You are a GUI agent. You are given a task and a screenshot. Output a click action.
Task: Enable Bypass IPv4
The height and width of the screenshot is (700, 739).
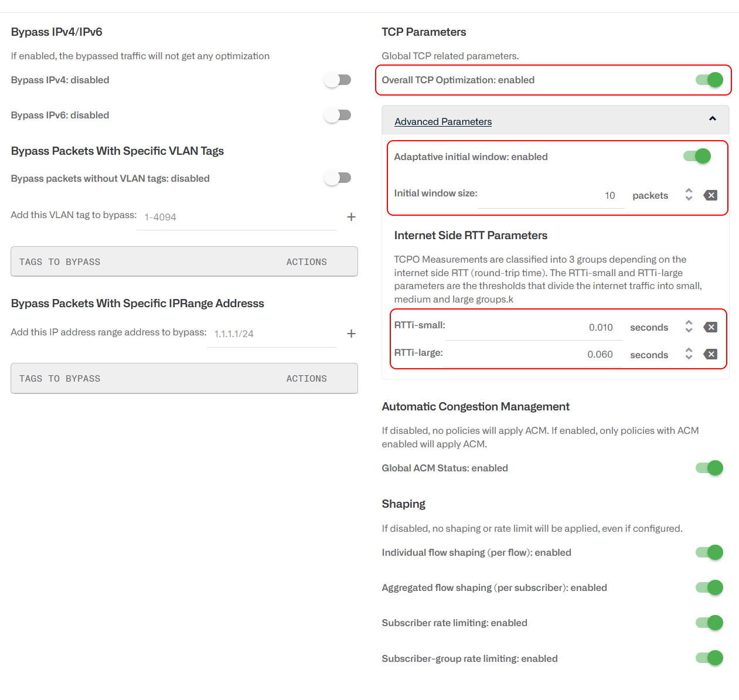(338, 80)
